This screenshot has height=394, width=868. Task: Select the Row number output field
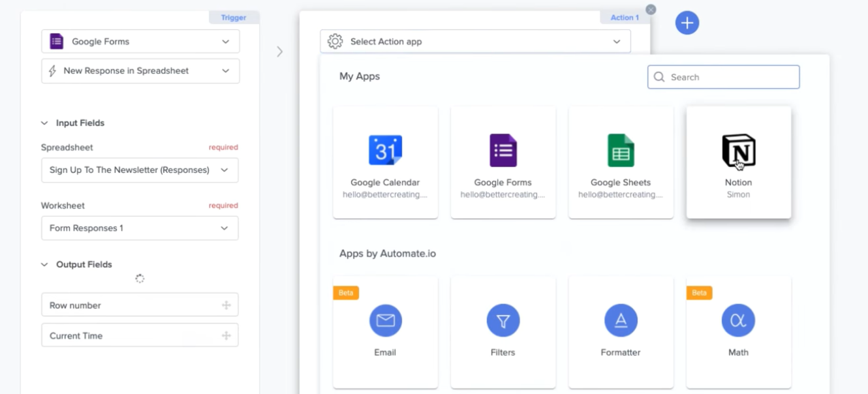(140, 305)
